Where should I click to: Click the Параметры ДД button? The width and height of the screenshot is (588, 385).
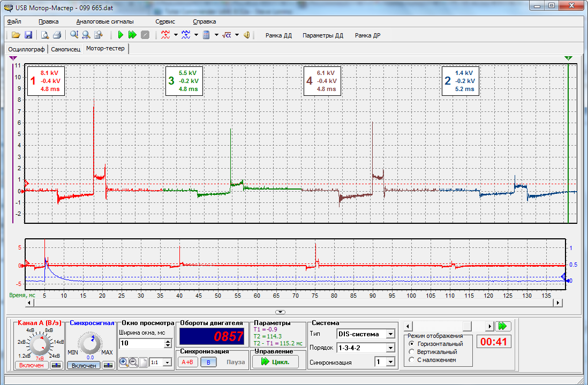pyautogui.click(x=323, y=36)
